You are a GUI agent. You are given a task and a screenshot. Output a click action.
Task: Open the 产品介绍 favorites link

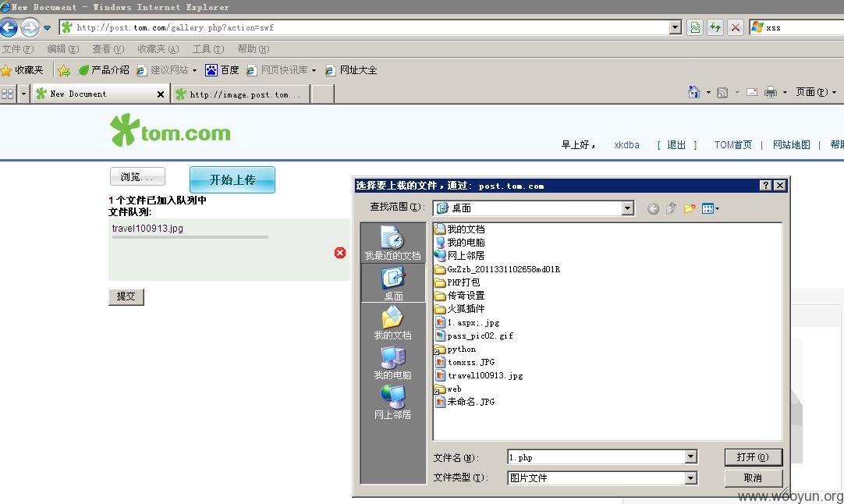[x=104, y=70]
